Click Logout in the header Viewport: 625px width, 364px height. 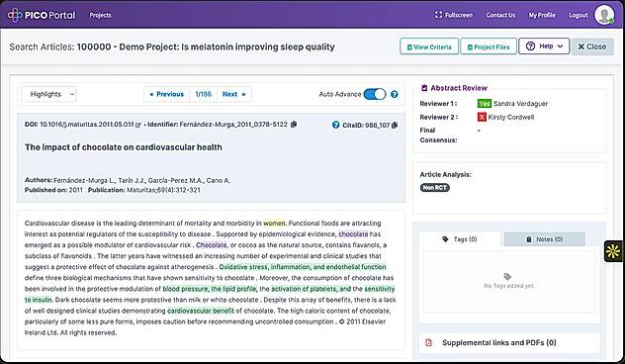coord(579,15)
